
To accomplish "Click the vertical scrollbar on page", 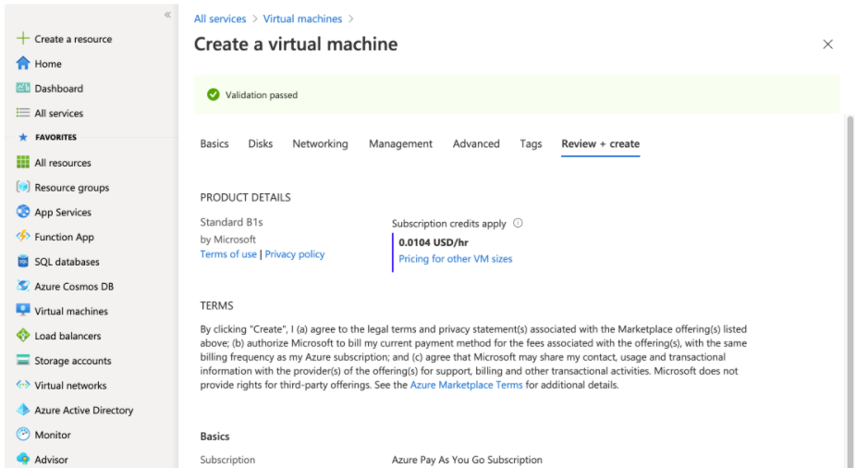I will coord(850,277).
